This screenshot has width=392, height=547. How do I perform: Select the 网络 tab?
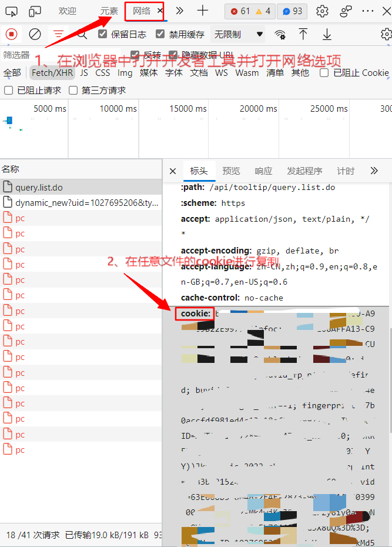pos(142,11)
